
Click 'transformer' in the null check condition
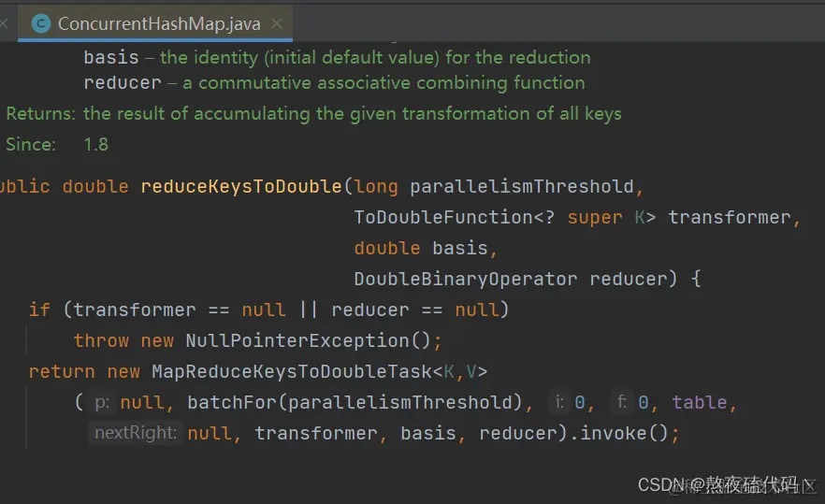134,310
